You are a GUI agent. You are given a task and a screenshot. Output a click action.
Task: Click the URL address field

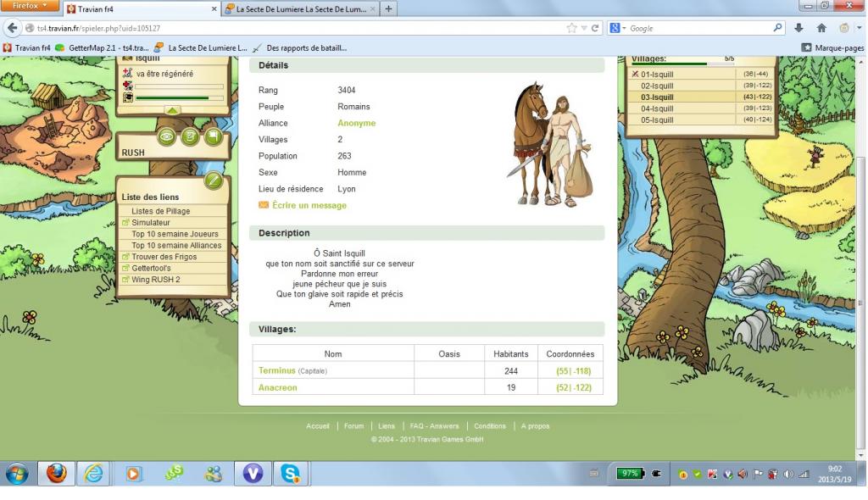[x=299, y=28]
